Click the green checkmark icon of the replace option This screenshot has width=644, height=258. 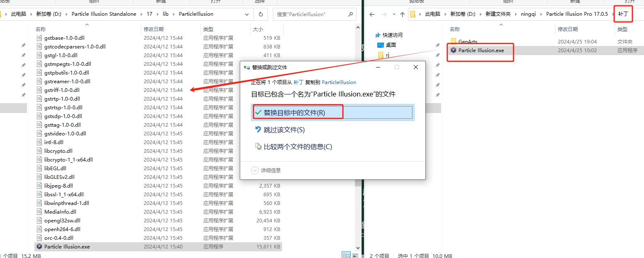coord(258,112)
